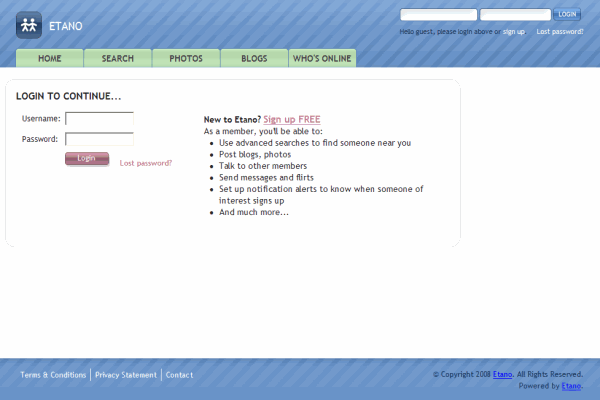Click into the Password field of form

99,139
